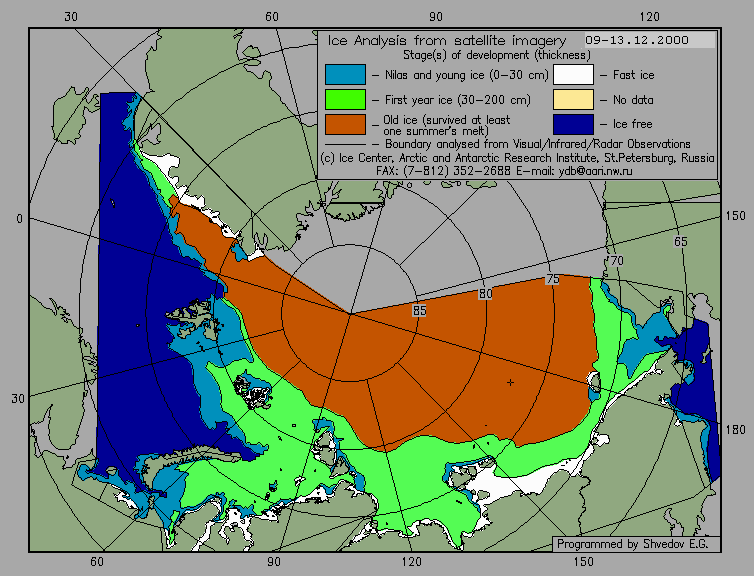Click the Fast ice white legend swatch
This screenshot has height=576, width=754.
pos(573,75)
